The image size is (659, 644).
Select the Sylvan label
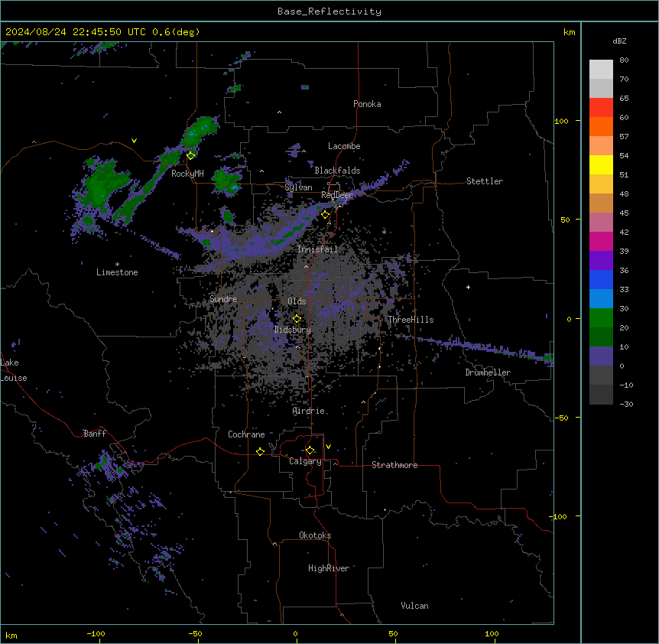tap(298, 187)
